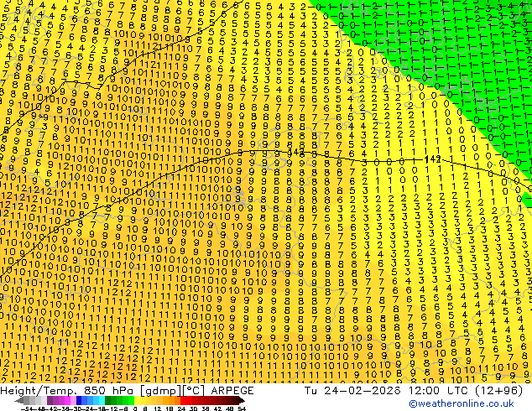Viewport: 532px width, 411px height.
Task: Select the '(12+96)' forecast step text
Action: [x=499, y=391]
